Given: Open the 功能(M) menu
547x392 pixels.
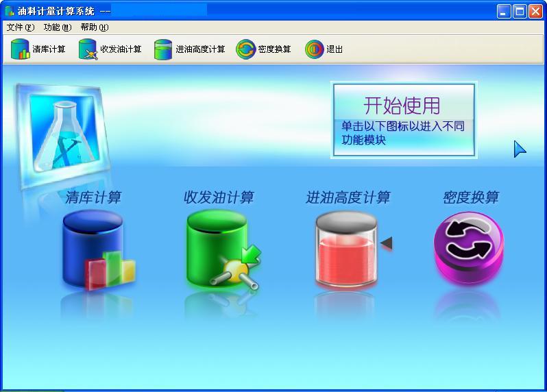Looking at the screenshot, I should [58, 27].
